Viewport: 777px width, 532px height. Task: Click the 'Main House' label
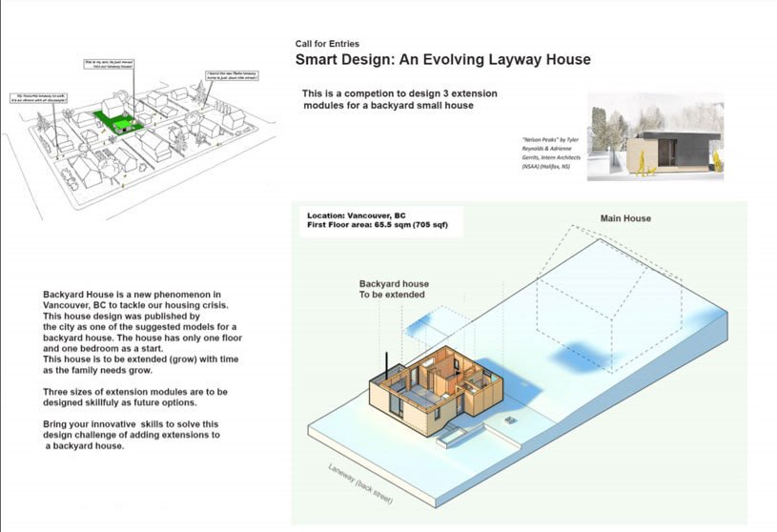625,218
